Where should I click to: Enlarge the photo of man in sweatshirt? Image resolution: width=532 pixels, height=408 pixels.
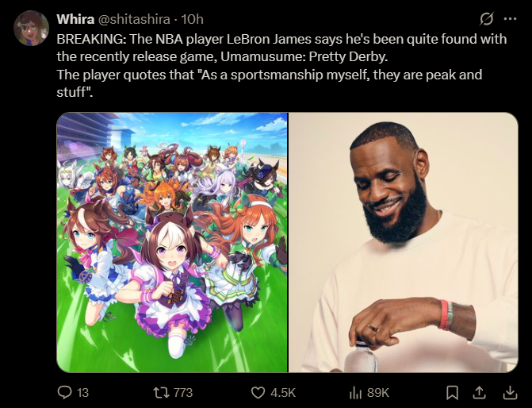point(404,242)
